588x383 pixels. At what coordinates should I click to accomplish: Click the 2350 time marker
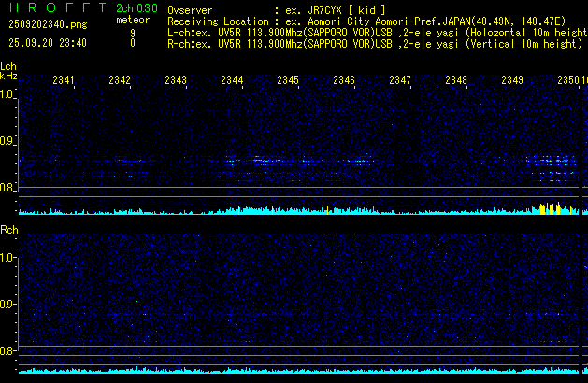click(x=568, y=81)
